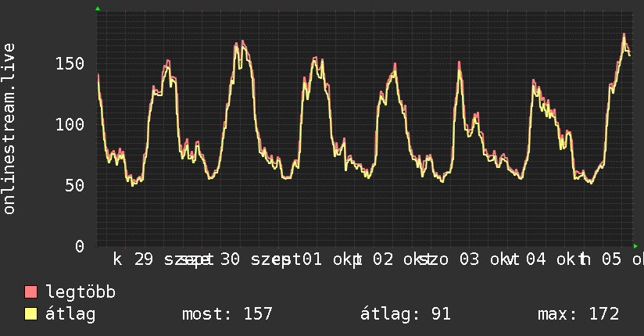The height and width of the screenshot is (336, 644).
Task: Click the green arrow at x-axis end
Action: pos(635,246)
